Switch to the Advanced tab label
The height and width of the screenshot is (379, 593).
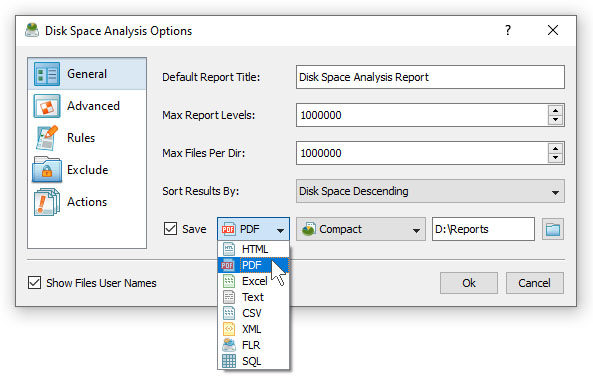pos(93,106)
